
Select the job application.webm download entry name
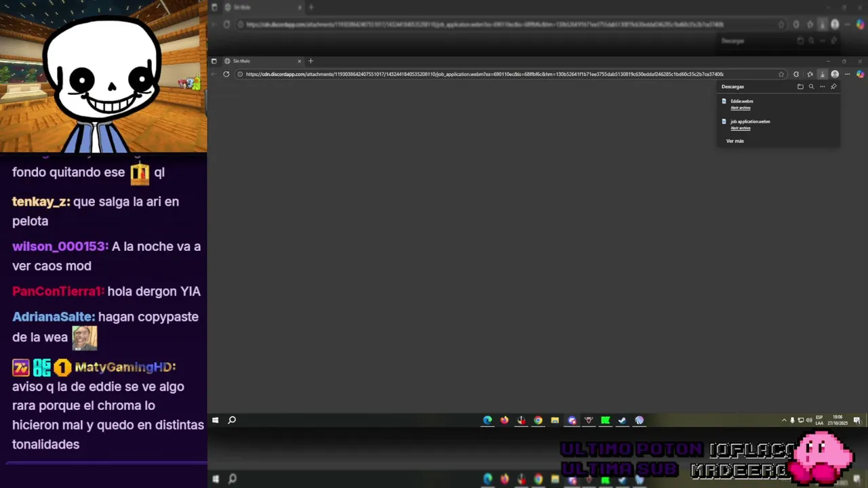coord(750,121)
